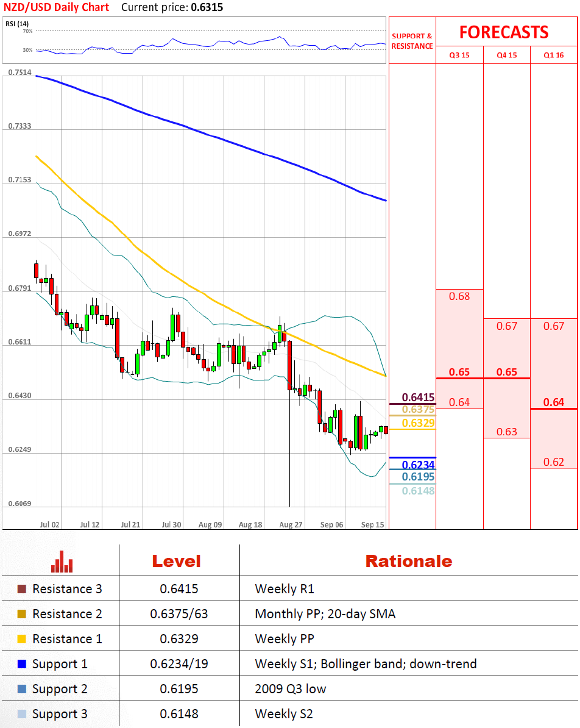580x728 pixels.
Task: Select the Resistance 1 row label
Action: 67,640
